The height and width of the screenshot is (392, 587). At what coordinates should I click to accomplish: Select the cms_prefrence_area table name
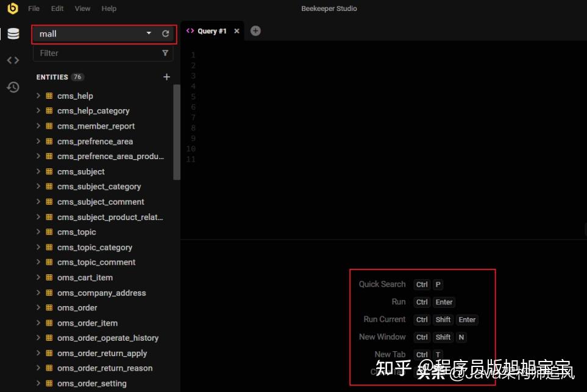click(95, 141)
